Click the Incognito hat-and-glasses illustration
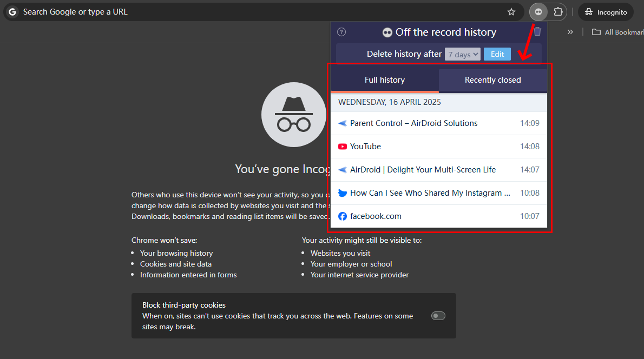 point(294,115)
